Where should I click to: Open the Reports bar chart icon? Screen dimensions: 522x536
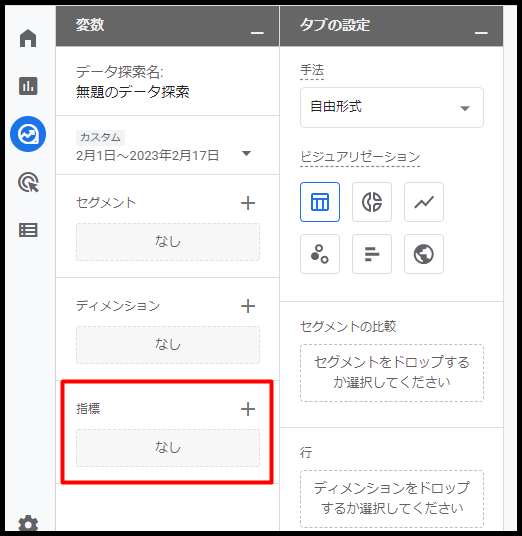click(28, 86)
